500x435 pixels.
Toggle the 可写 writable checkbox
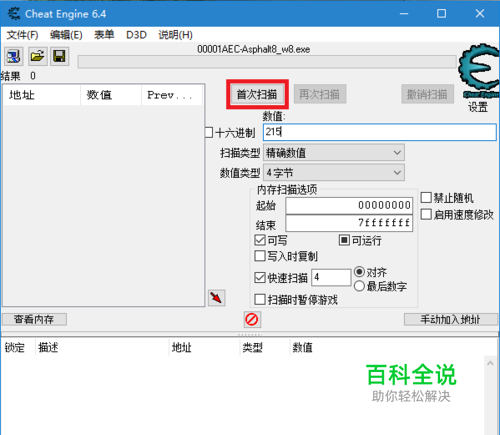pyautogui.click(x=260, y=240)
